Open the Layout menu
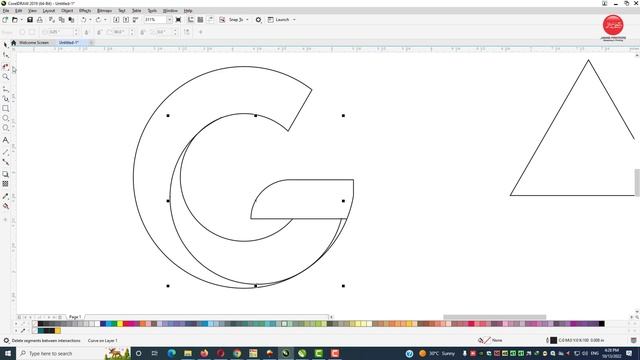 [x=49, y=11]
